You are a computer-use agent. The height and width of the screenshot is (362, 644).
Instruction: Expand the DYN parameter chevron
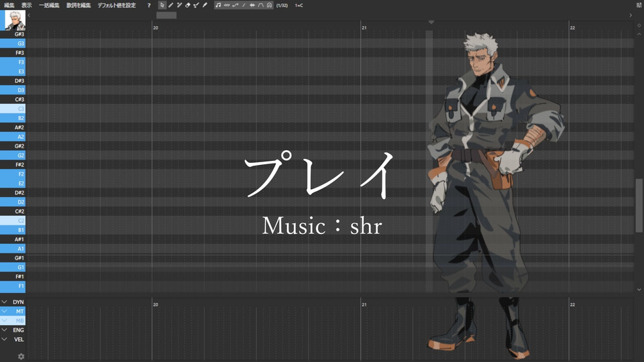click(4, 302)
